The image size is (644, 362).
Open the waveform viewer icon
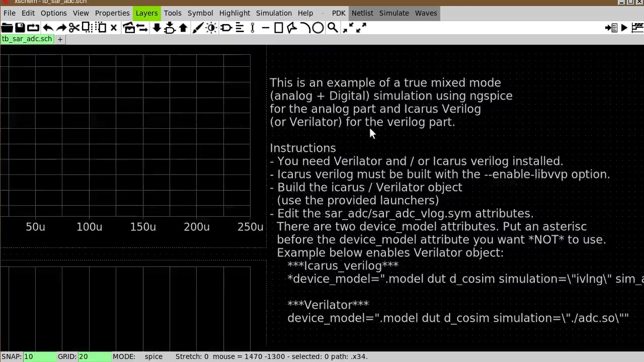point(637,28)
